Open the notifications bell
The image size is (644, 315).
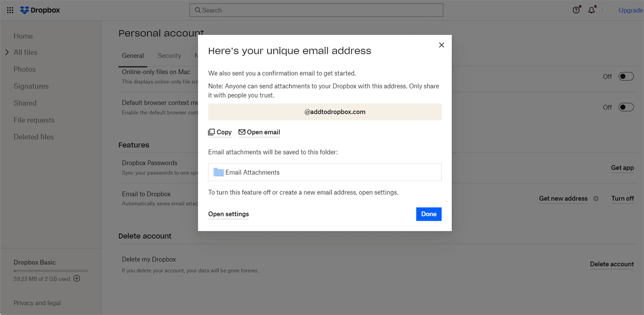click(x=592, y=10)
